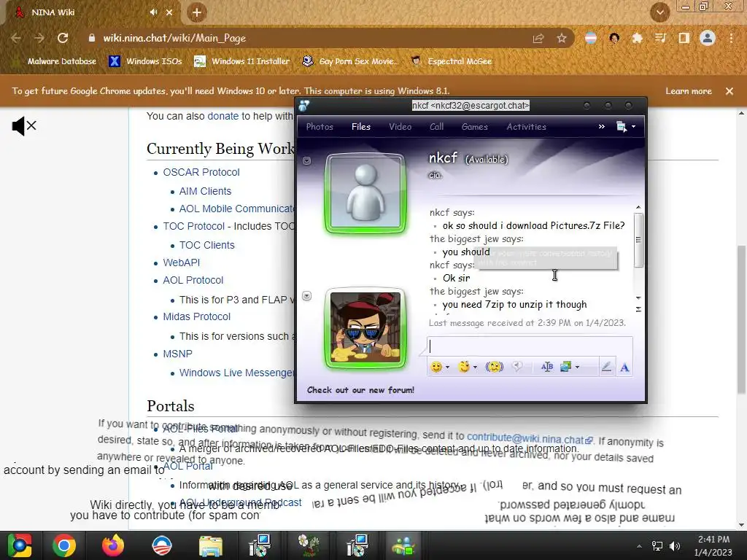Open the background picture dropdown arrow
This screenshot has height=560, width=747.
pos(578,367)
